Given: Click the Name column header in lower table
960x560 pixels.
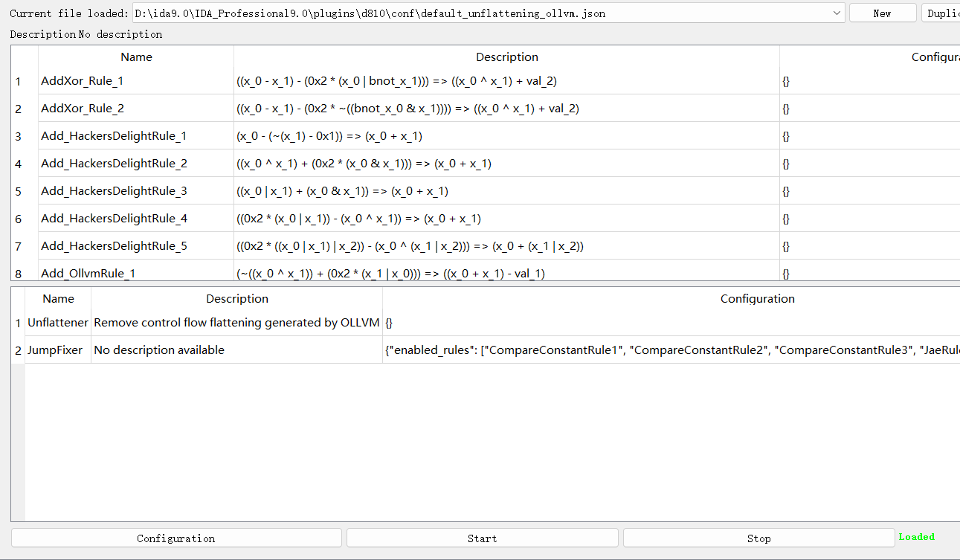Looking at the screenshot, I should pyautogui.click(x=58, y=298).
